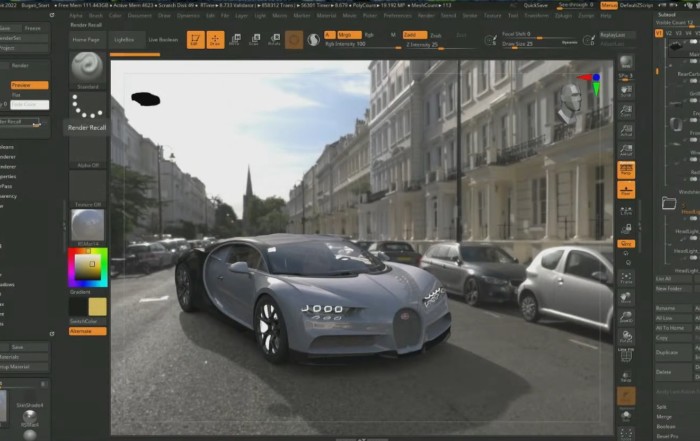Choose the Move transform tool
The image size is (700, 441).
point(235,39)
